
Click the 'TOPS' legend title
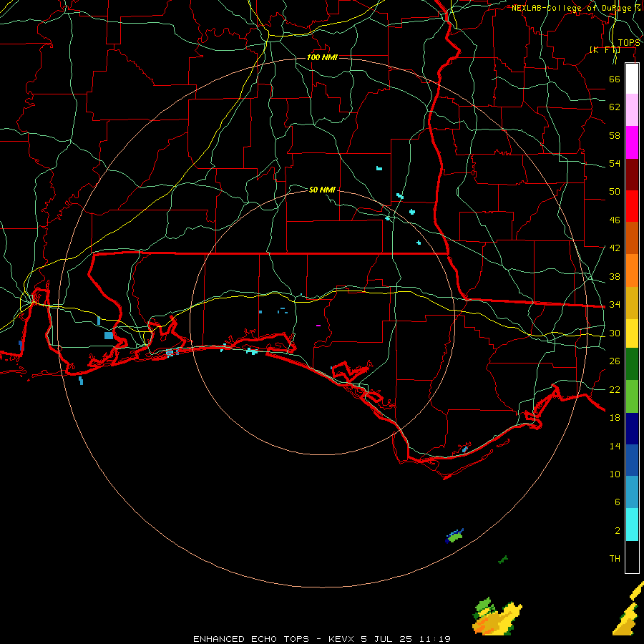[629, 43]
